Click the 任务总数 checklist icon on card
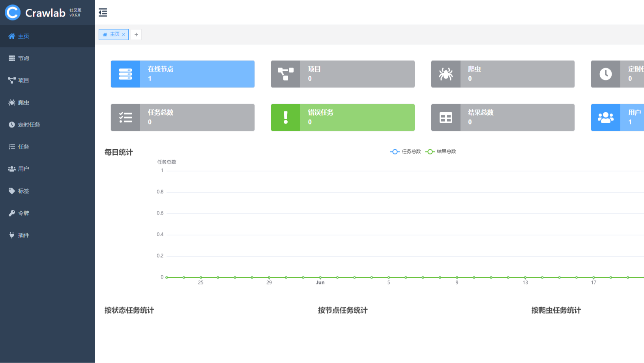The width and height of the screenshot is (644, 363). click(x=125, y=117)
